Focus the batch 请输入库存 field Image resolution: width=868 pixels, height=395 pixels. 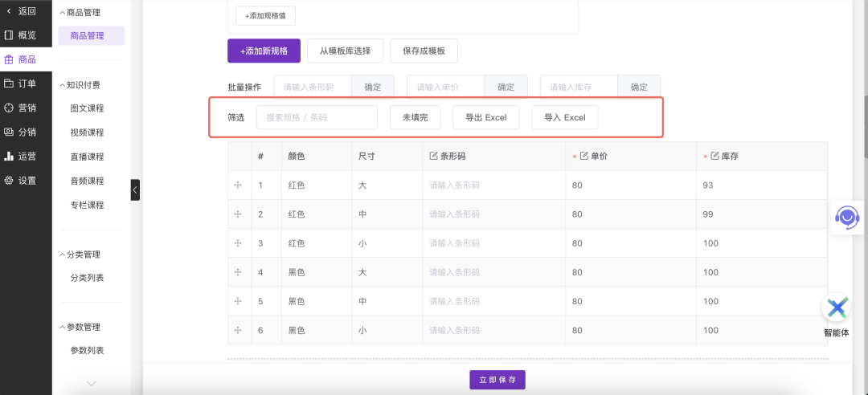[579, 87]
